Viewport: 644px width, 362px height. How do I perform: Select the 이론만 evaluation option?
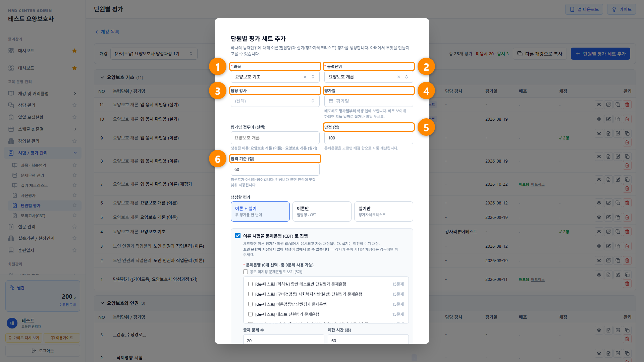(322, 212)
